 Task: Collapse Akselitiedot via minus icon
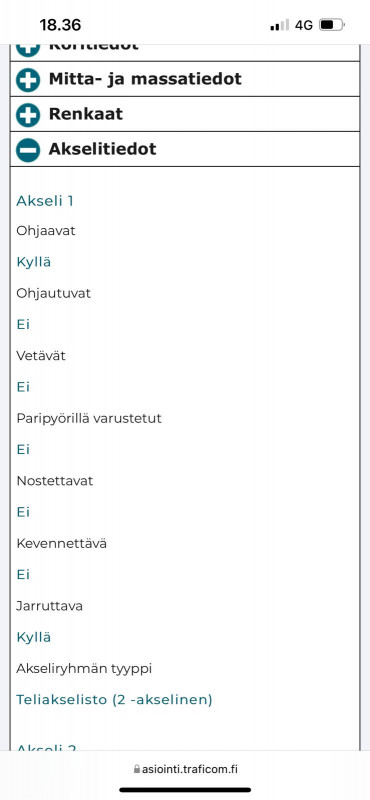click(x=28, y=150)
